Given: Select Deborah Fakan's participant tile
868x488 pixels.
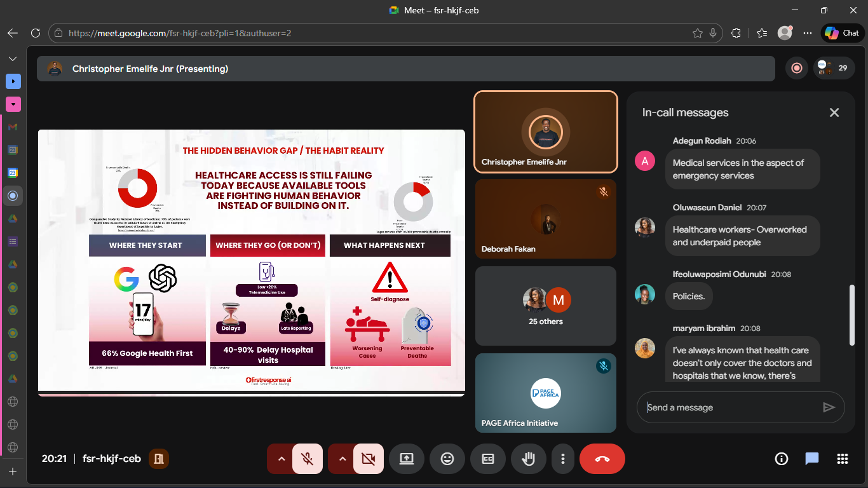Looking at the screenshot, I should click(x=546, y=219).
